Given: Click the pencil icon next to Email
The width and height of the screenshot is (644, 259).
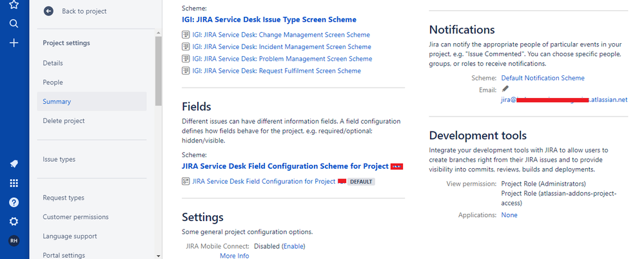Looking at the screenshot, I should pos(505,88).
